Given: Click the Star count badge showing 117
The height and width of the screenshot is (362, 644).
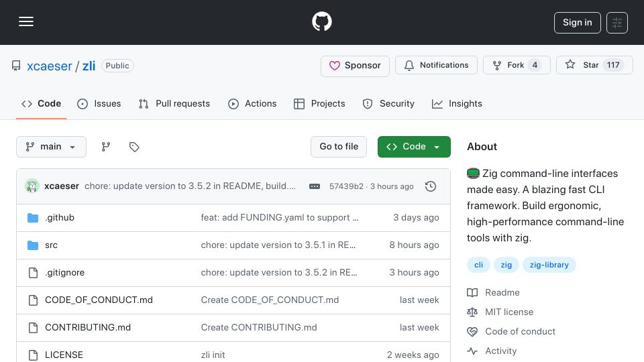Looking at the screenshot, I should pos(612,65).
